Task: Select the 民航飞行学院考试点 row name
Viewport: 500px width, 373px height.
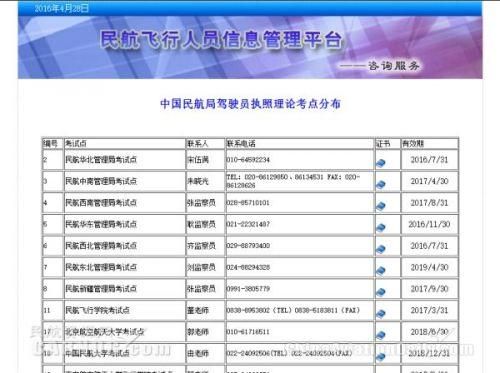Action: (x=97, y=310)
